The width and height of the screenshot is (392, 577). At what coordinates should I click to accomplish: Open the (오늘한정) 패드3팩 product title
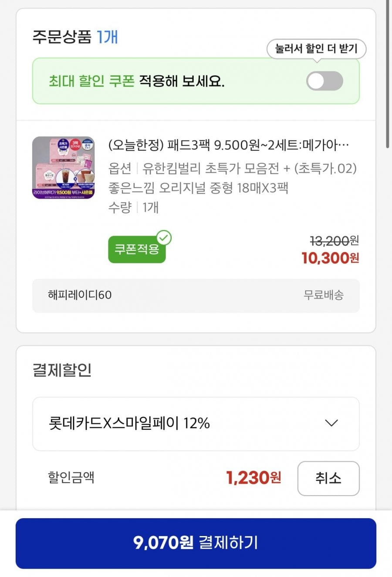click(228, 145)
